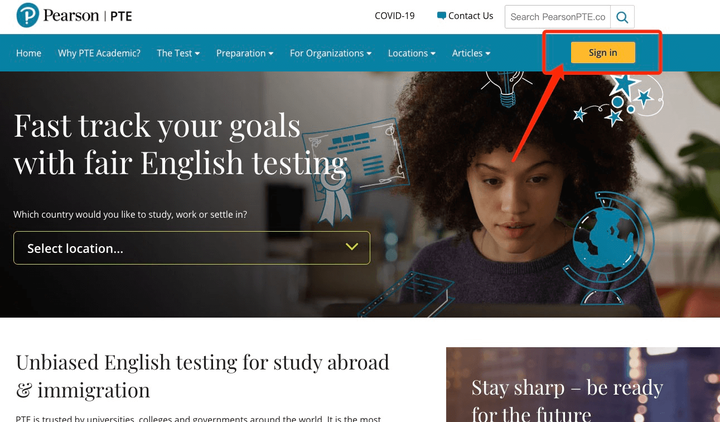The width and height of the screenshot is (720, 422).
Task: Click the Contact Us chat bubble icon
Action: [x=441, y=16]
